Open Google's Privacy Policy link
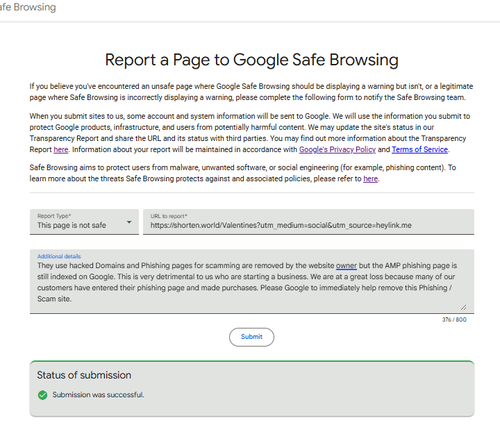 click(337, 150)
